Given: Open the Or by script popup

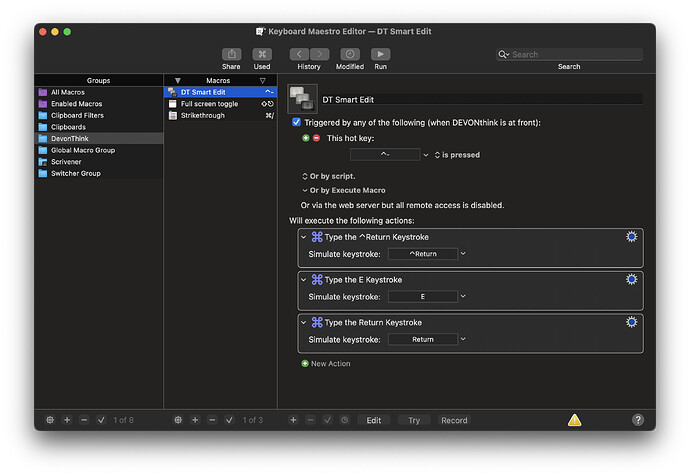Looking at the screenshot, I should coord(329,176).
